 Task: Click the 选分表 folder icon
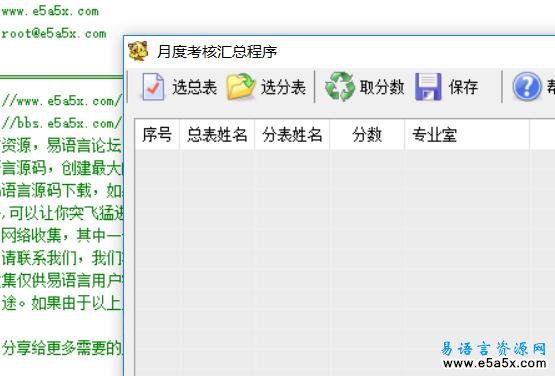click(x=241, y=86)
